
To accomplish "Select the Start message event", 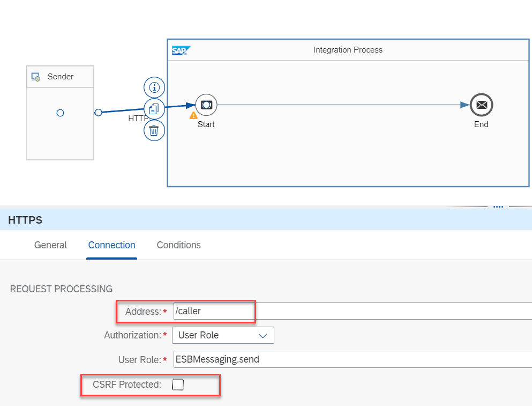I will 206,105.
